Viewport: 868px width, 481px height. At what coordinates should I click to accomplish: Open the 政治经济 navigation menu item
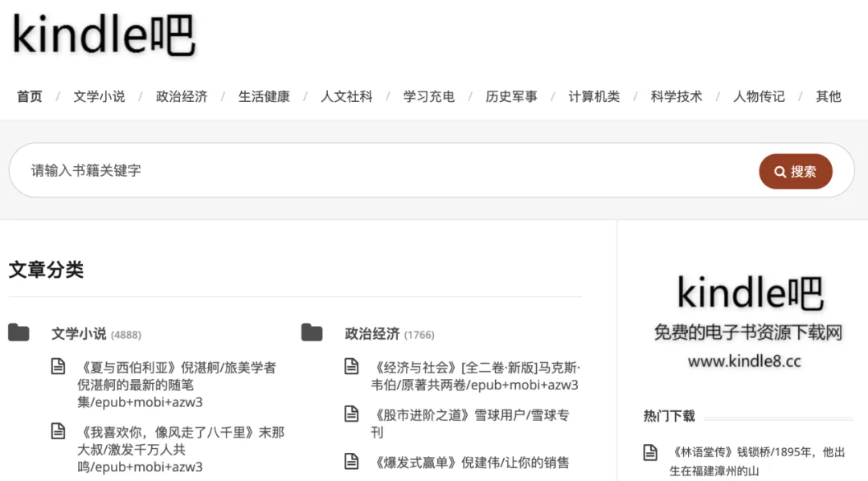[182, 96]
